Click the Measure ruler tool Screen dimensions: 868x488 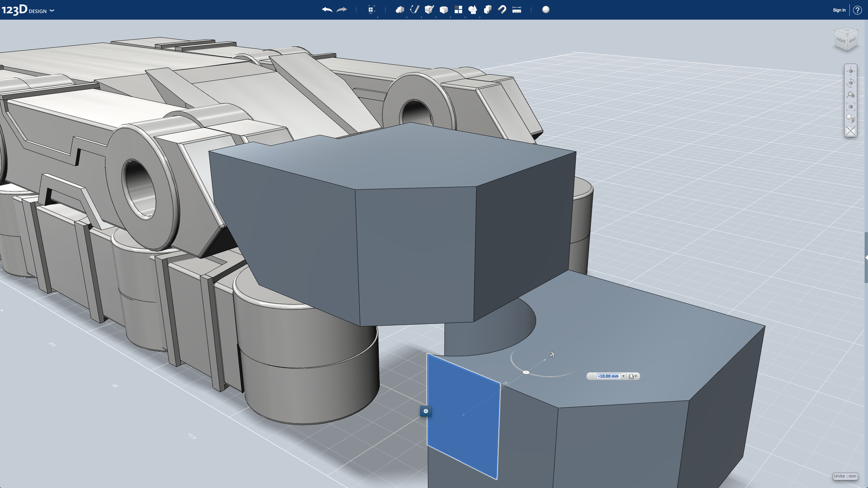(x=517, y=10)
